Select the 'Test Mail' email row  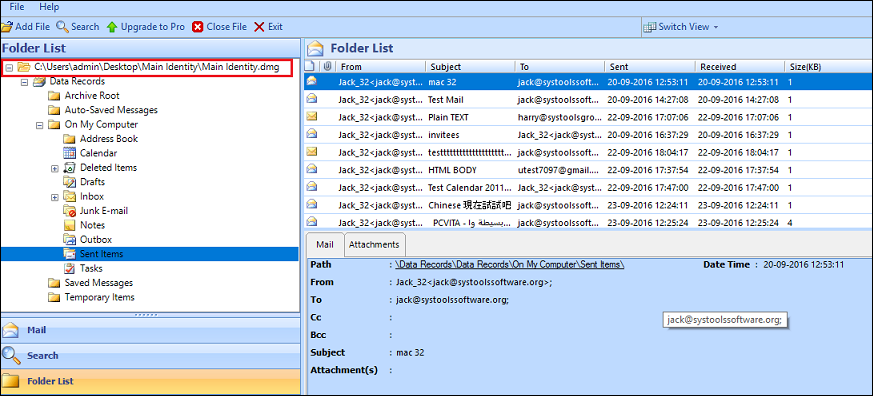pos(588,100)
